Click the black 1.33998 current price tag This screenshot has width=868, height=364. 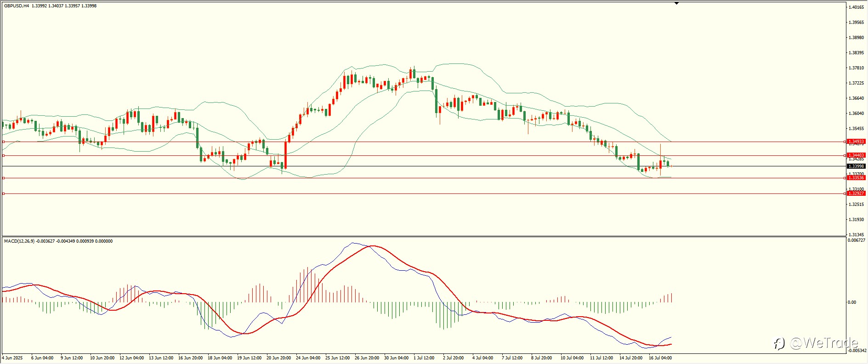point(857,166)
